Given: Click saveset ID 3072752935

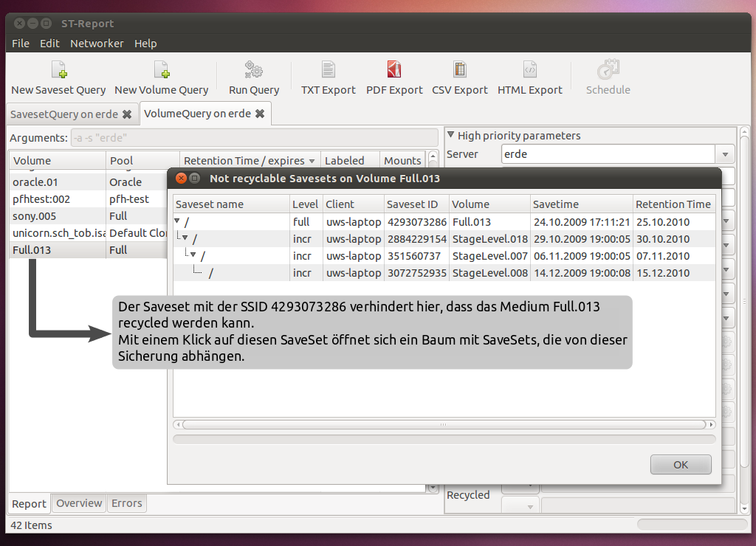Looking at the screenshot, I should [x=417, y=273].
